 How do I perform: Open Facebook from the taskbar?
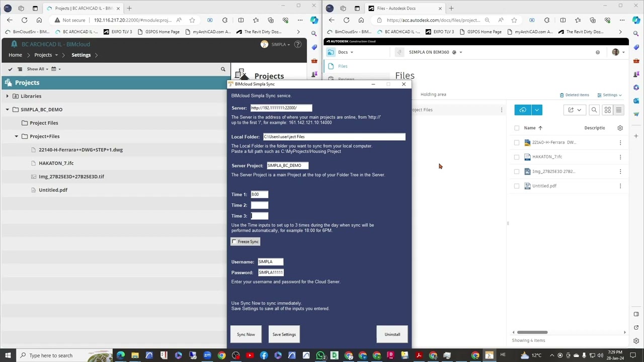(264, 355)
